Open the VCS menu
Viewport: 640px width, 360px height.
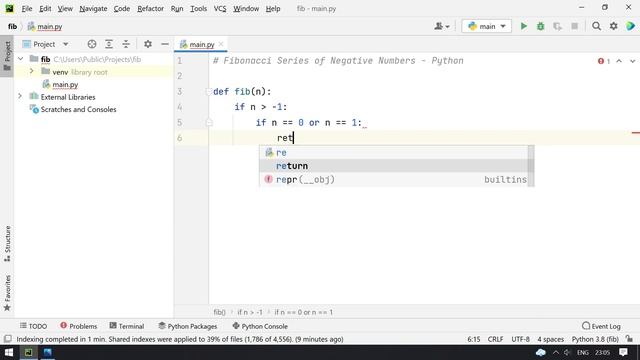(220, 9)
